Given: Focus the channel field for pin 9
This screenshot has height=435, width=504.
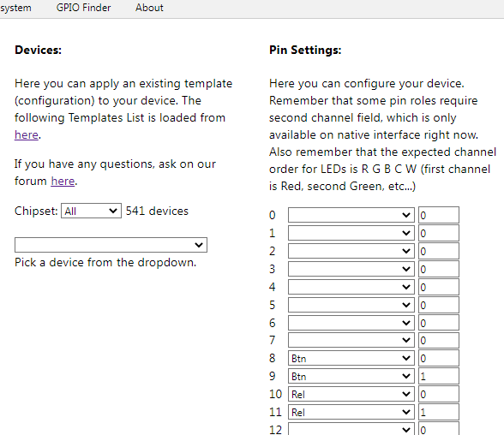Looking at the screenshot, I should (439, 376).
